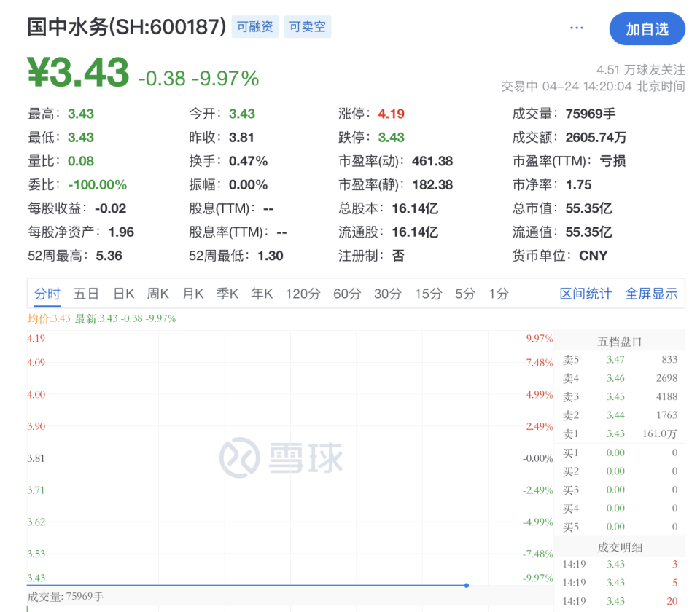Click the 成交额 value 2605.74万
Viewport: 700px width, 612px height.
coord(596,138)
